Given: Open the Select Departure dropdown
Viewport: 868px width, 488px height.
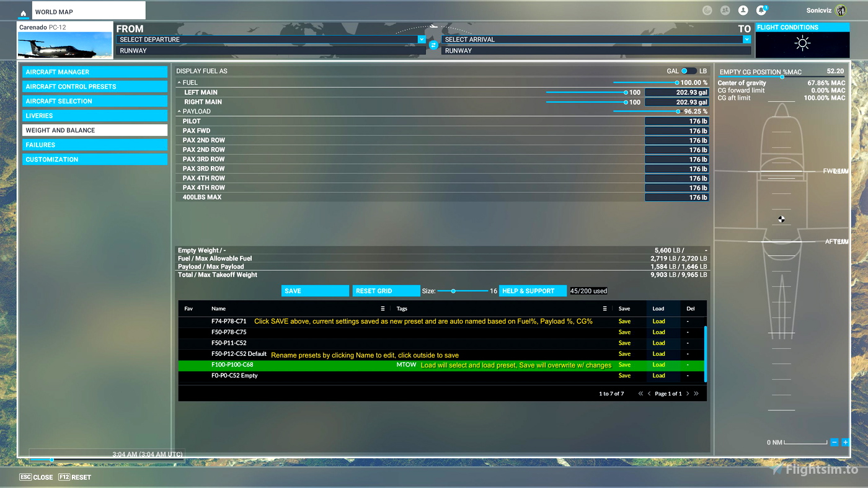Looking at the screenshot, I should [x=422, y=39].
